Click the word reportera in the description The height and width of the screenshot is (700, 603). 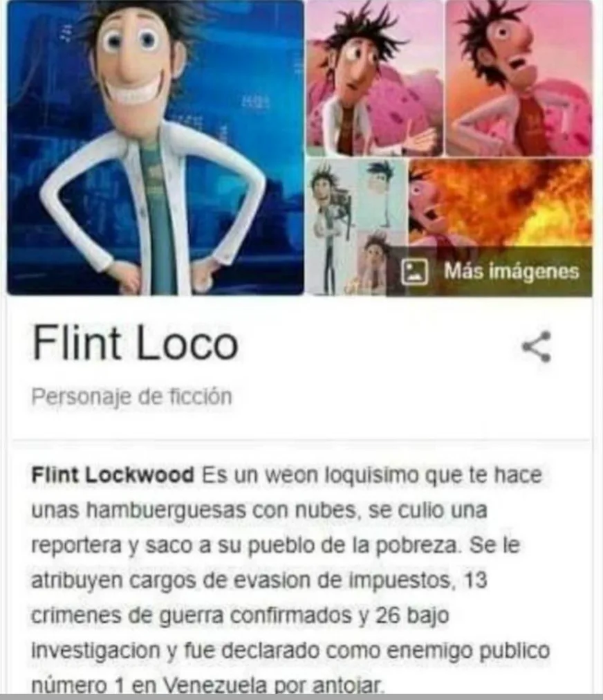coord(76,546)
